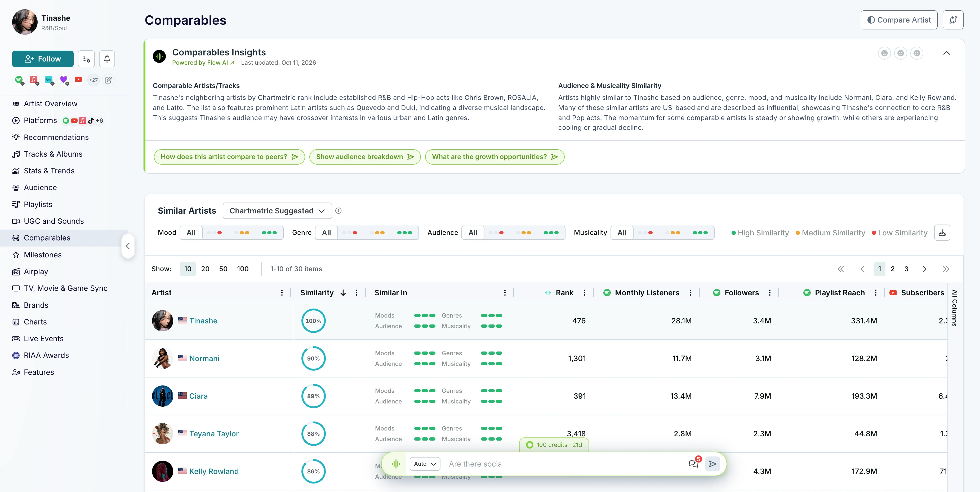Open the Normani artist link
Viewport: 980px width, 492px height.
[x=204, y=358]
